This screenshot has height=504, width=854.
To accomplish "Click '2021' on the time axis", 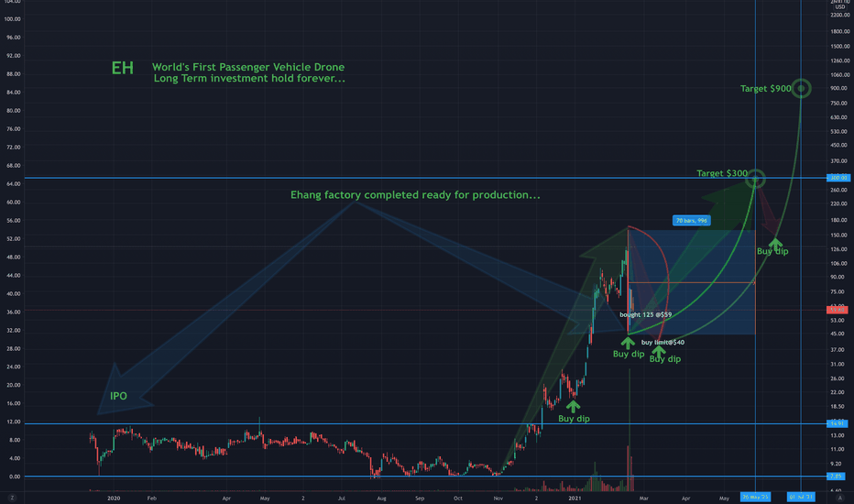I will pos(575,498).
